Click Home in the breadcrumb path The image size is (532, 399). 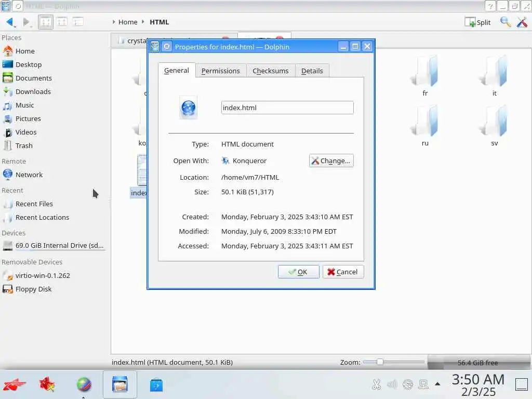[x=128, y=22]
